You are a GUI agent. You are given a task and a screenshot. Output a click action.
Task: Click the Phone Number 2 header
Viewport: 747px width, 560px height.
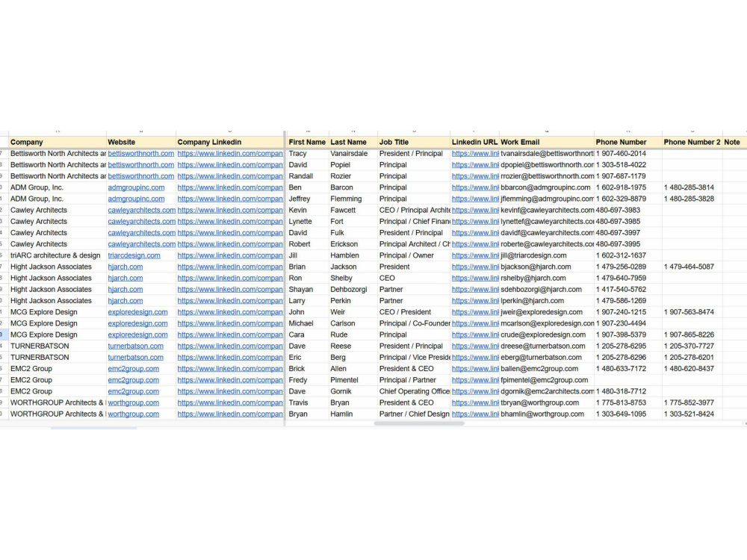pyautogui.click(x=692, y=142)
